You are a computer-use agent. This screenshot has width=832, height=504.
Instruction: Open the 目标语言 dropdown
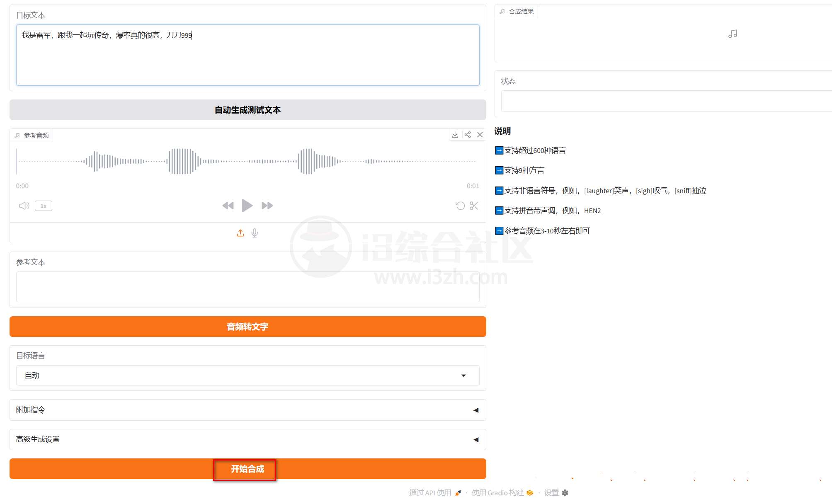tap(464, 375)
